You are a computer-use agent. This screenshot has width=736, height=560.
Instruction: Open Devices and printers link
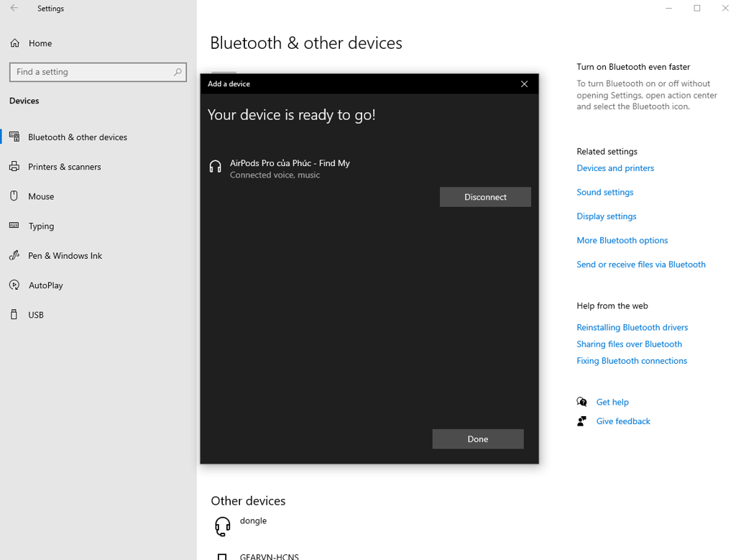tap(615, 168)
